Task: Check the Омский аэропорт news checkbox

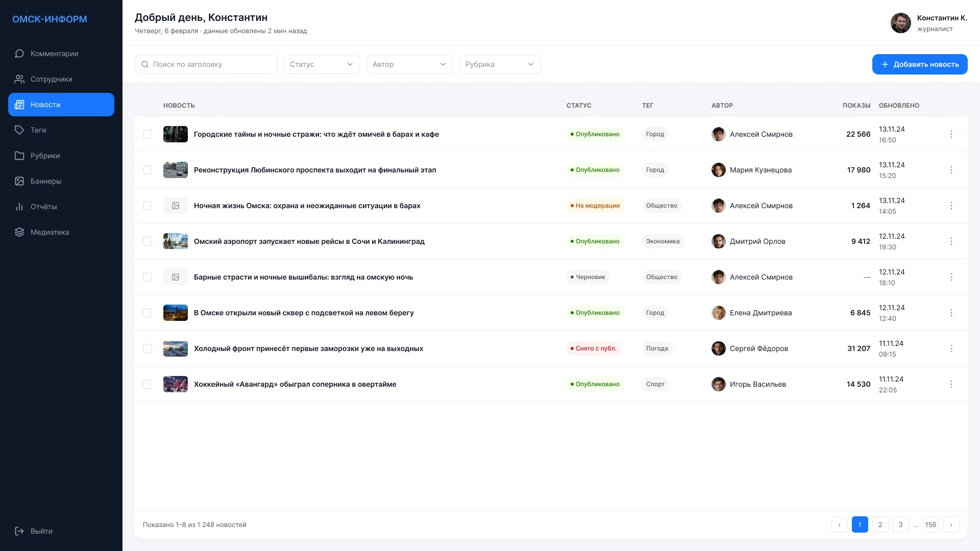Action: (148, 241)
